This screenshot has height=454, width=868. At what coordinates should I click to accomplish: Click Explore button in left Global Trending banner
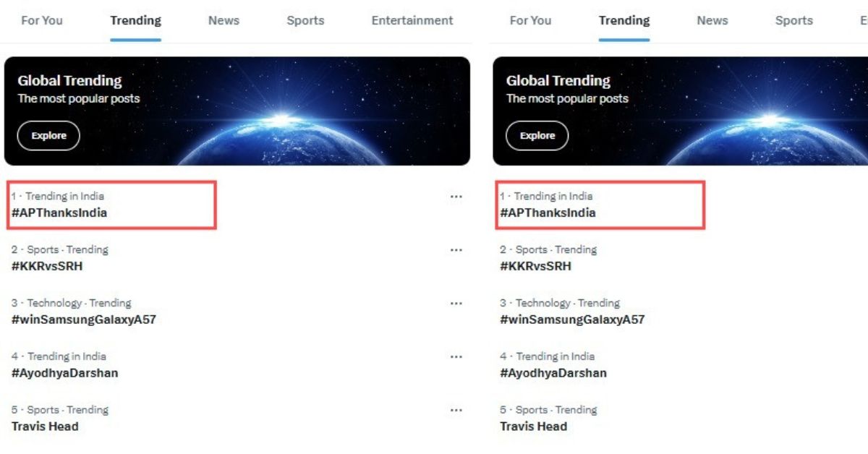(x=48, y=136)
